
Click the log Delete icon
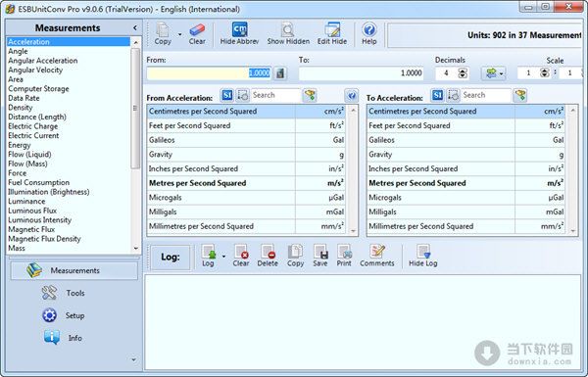(x=268, y=256)
